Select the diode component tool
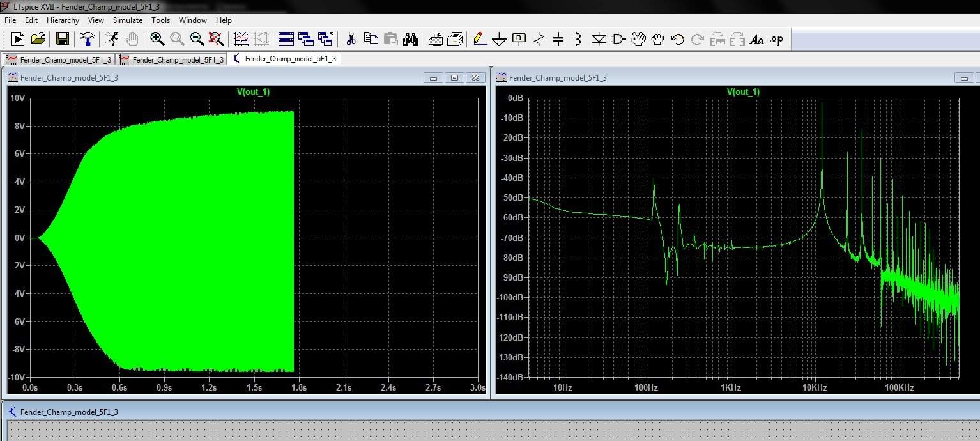 (x=598, y=40)
